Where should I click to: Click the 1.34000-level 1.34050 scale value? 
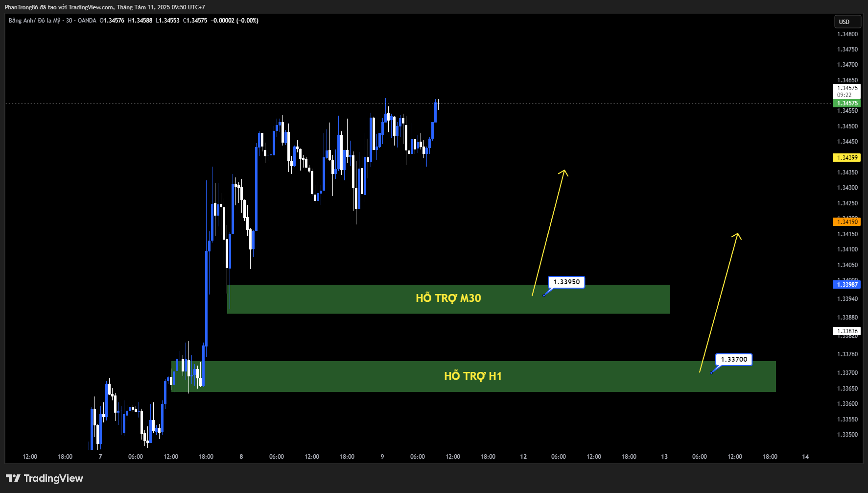[x=847, y=265]
